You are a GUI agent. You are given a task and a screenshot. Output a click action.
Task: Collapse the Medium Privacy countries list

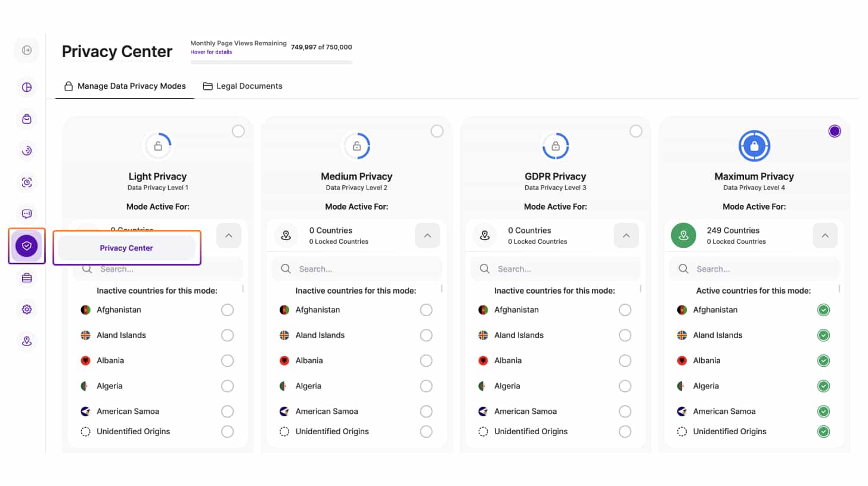click(427, 235)
